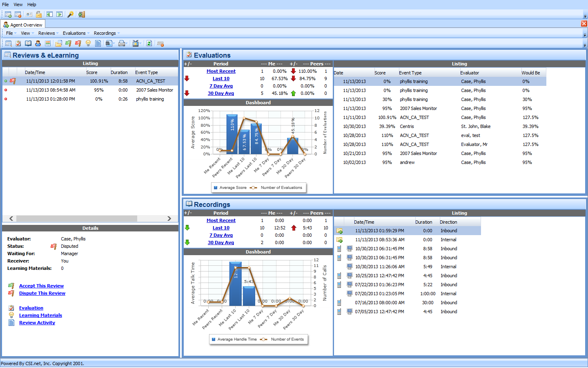The height and width of the screenshot is (368, 588).
Task: Click the move panel left arrow icon
Action: point(49,14)
